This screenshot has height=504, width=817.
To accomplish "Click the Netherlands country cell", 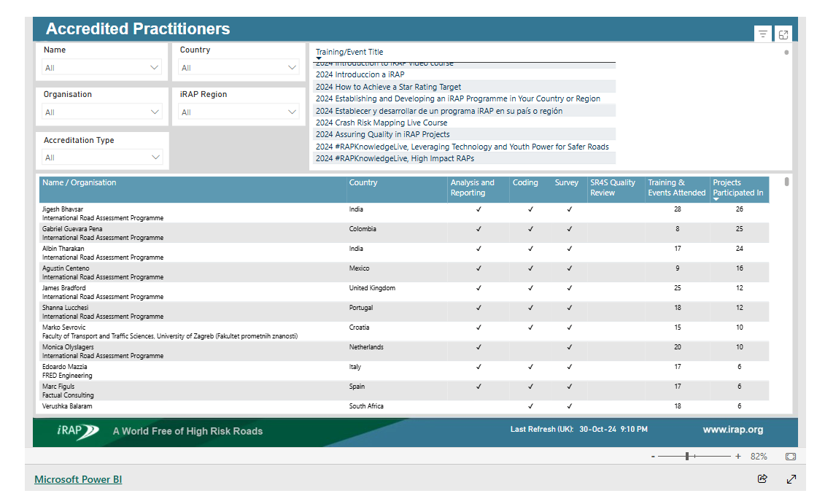I will [366, 347].
